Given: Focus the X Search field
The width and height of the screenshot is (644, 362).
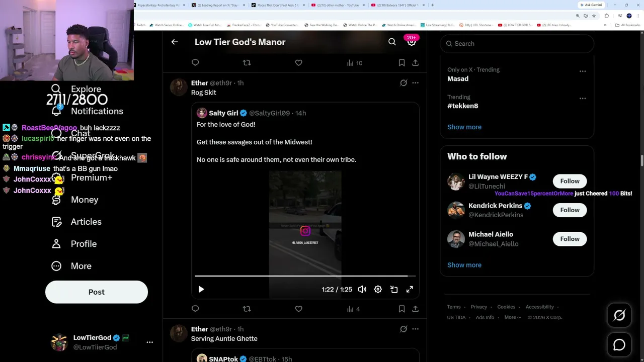Looking at the screenshot, I should point(517,44).
